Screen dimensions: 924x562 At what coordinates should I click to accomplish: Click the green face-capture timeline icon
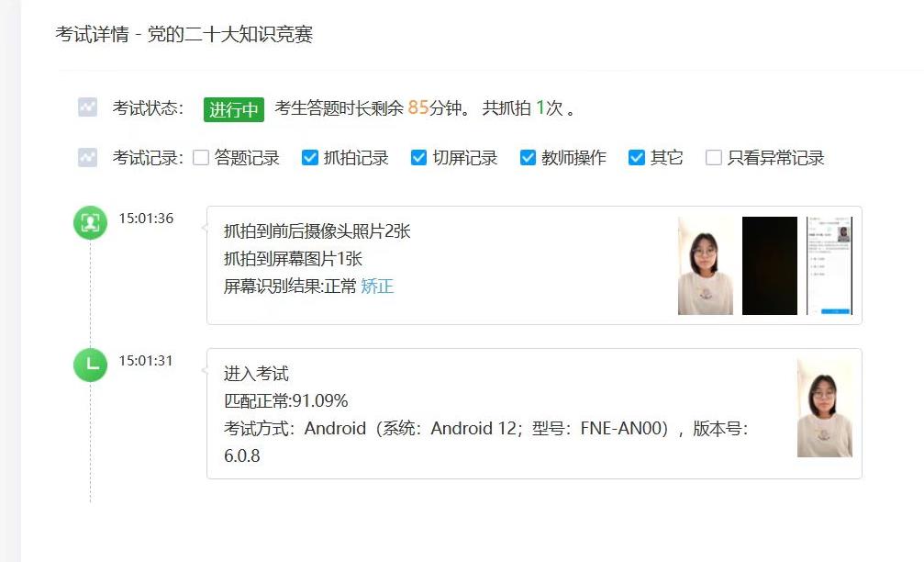click(x=90, y=223)
